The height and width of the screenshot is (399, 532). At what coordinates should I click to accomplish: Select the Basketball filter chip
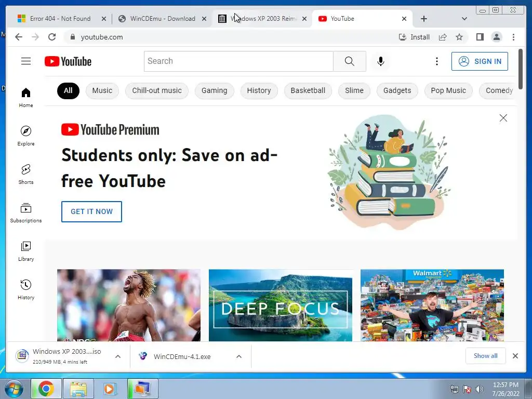tap(308, 90)
